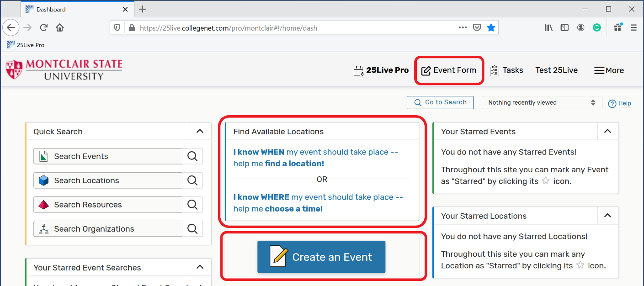The image size is (644, 286).
Task: Collapse the Quick Search panel
Action: [200, 131]
